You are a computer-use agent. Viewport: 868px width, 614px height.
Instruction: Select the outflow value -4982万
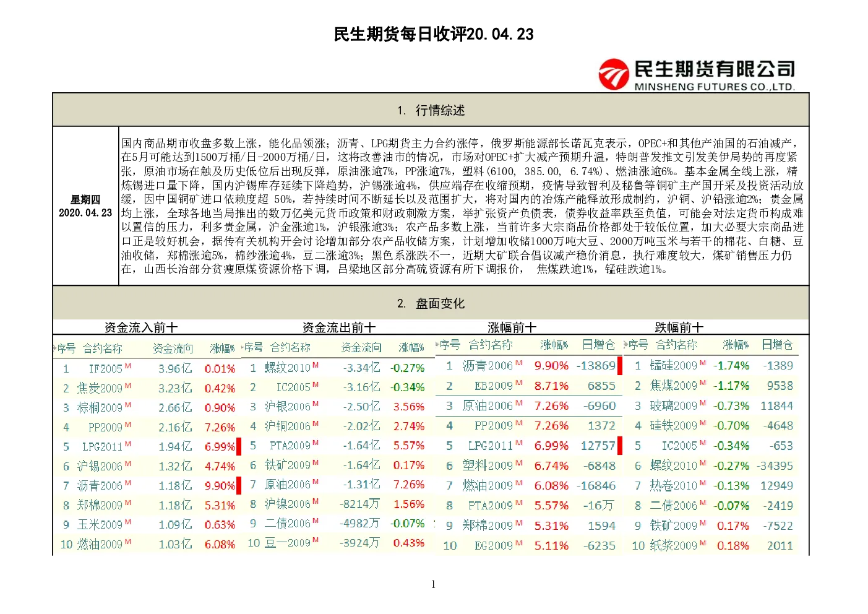[x=359, y=523]
